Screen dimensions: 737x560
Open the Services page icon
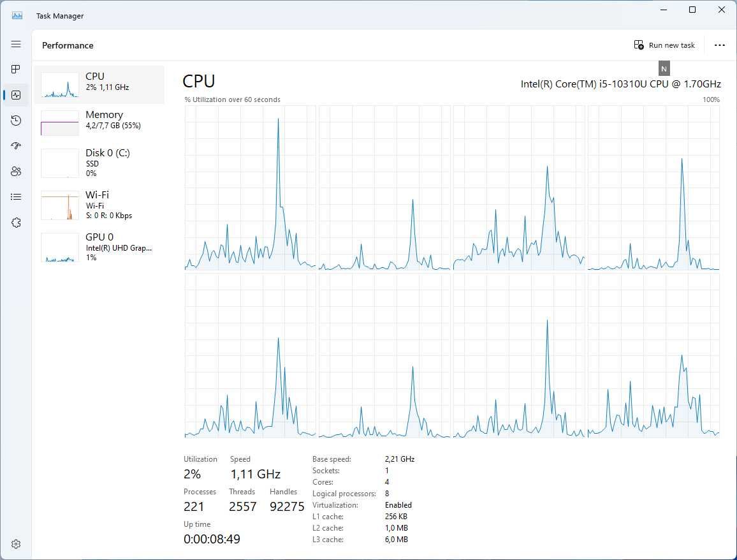pyautogui.click(x=16, y=223)
